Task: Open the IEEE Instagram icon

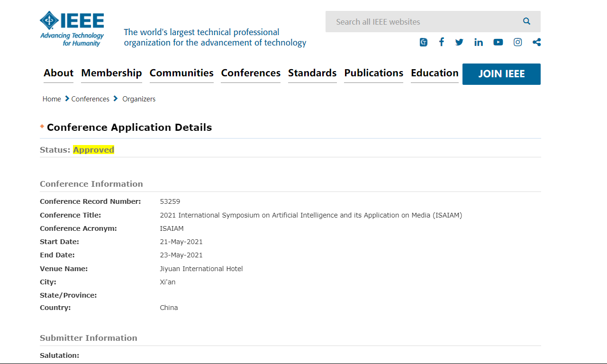Action: (518, 42)
